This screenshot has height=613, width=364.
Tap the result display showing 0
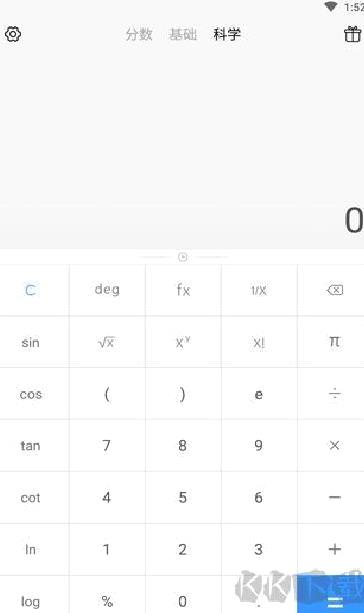(x=354, y=220)
